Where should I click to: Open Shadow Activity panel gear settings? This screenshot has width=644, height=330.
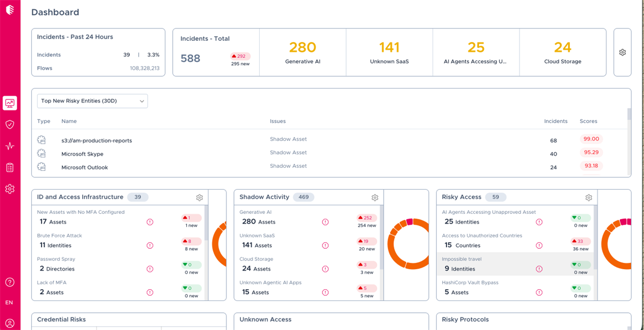click(x=375, y=198)
